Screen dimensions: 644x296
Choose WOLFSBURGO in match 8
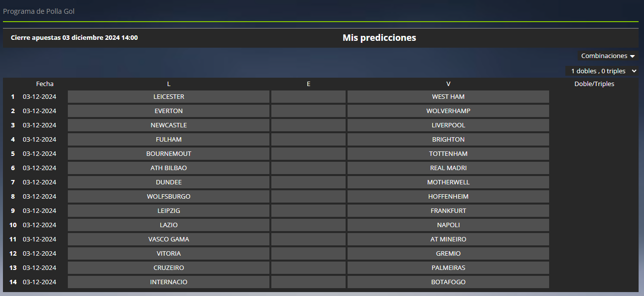tap(169, 197)
